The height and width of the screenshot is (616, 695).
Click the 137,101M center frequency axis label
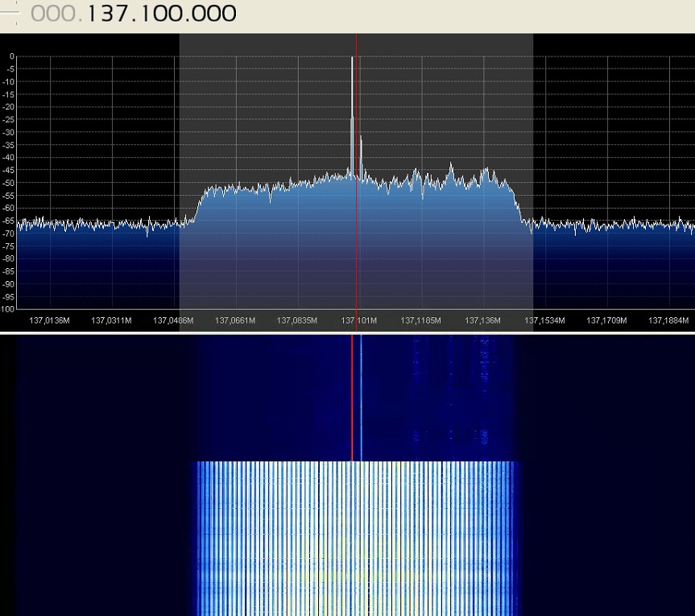tap(358, 320)
